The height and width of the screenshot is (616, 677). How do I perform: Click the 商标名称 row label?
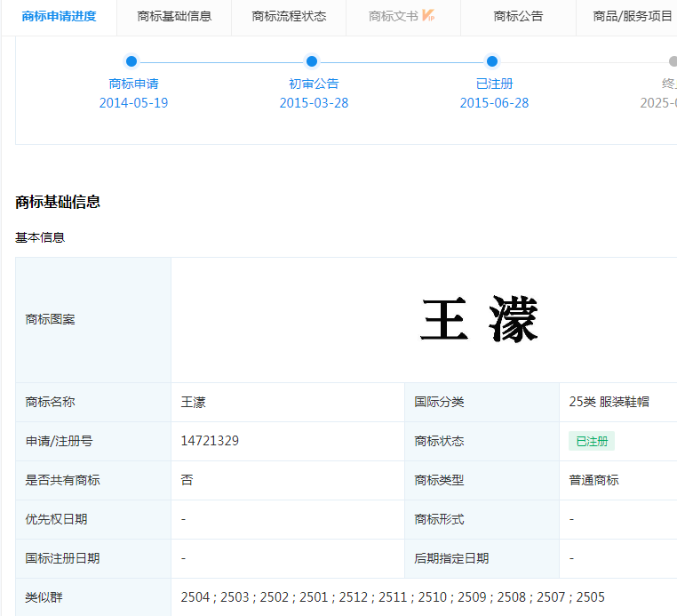50,402
